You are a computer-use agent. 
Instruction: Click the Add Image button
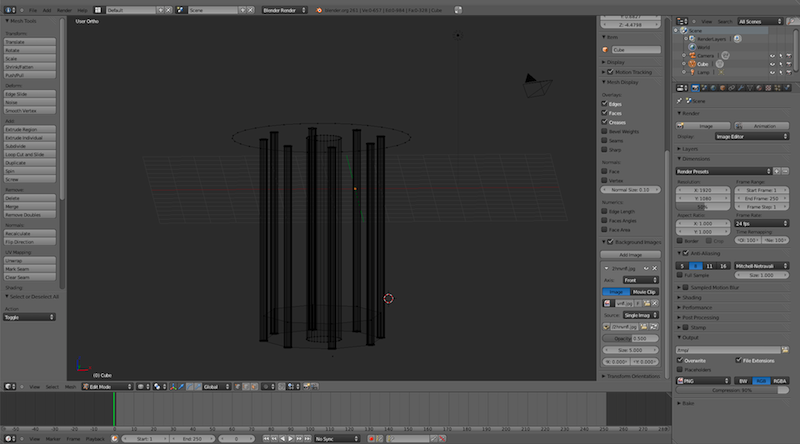pyautogui.click(x=631, y=255)
